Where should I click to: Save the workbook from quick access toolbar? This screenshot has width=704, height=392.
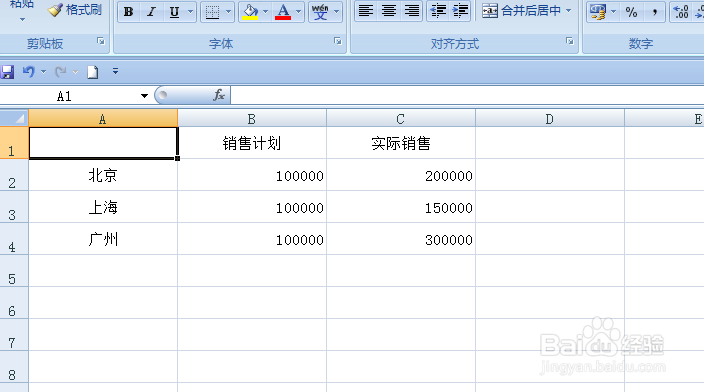(7, 72)
